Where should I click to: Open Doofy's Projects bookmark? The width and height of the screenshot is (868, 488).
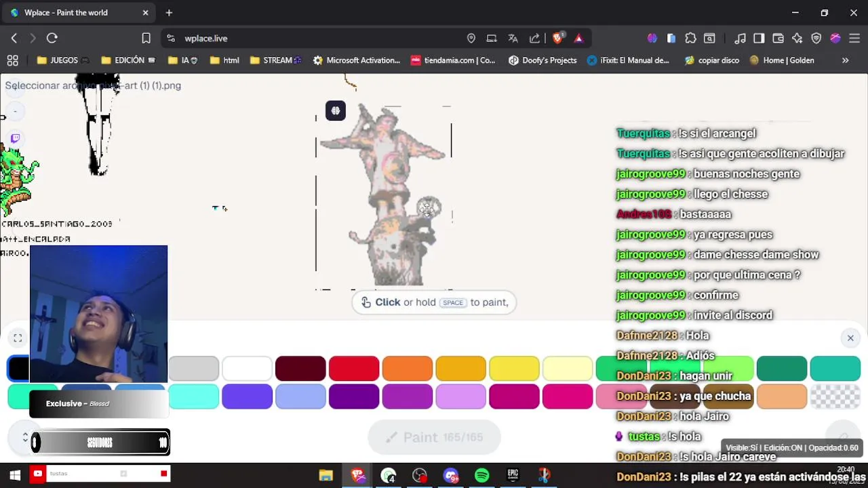(542, 60)
